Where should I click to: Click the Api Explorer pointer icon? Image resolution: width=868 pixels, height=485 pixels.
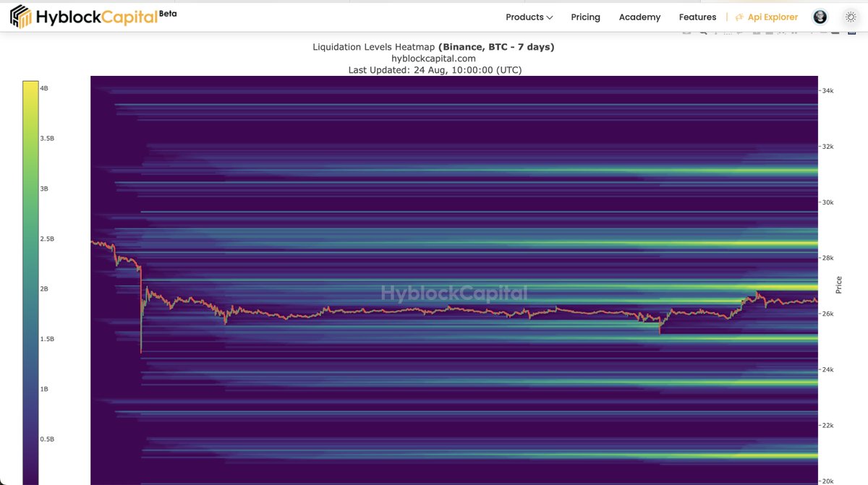pos(739,17)
